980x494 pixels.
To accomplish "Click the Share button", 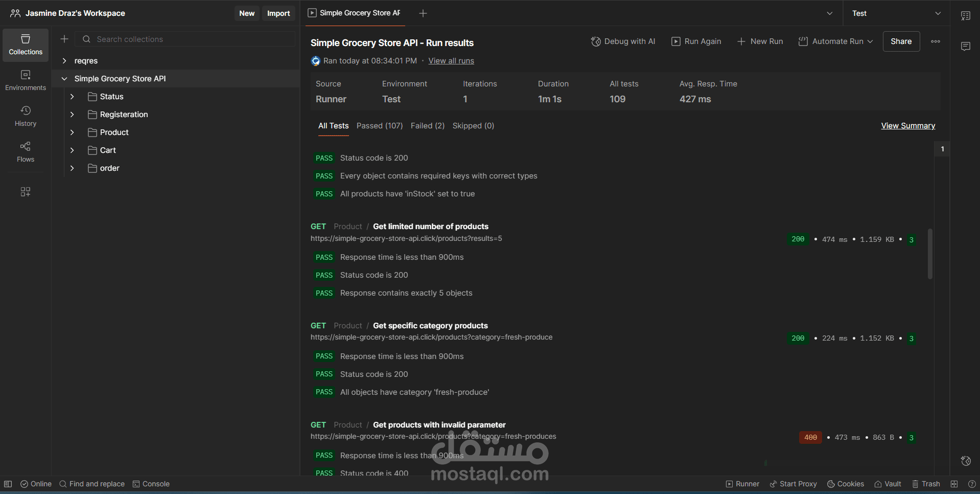I will pyautogui.click(x=901, y=41).
